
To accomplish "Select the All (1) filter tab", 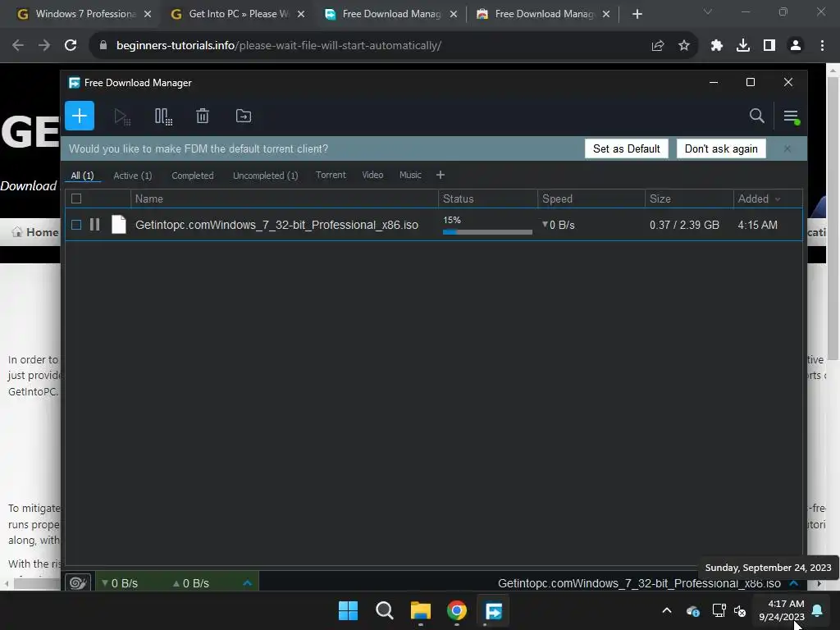I will pyautogui.click(x=83, y=176).
